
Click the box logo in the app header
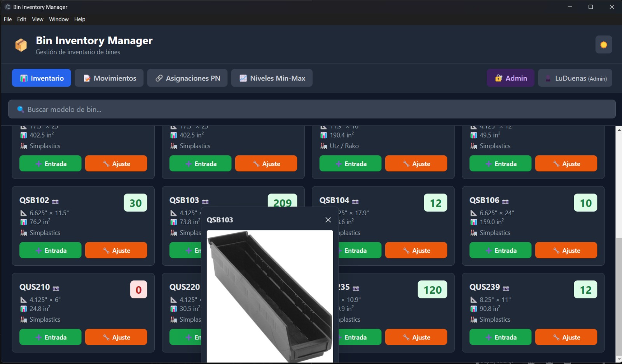[x=22, y=44]
